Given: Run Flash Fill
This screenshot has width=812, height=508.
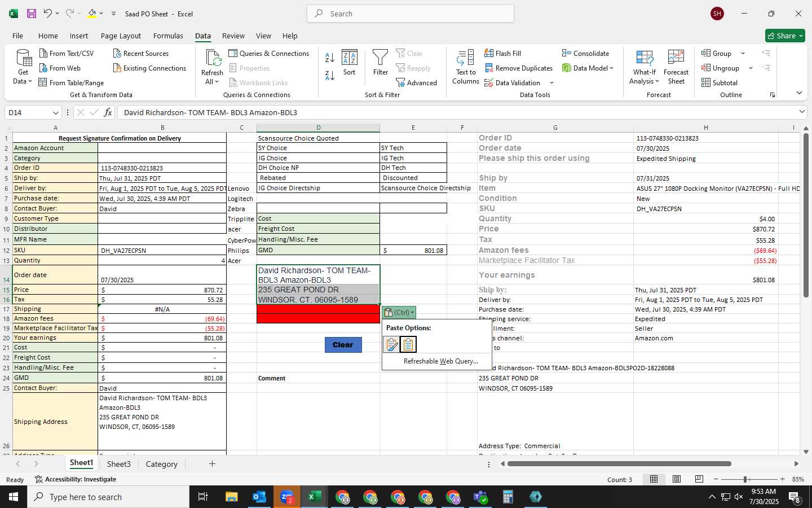Looking at the screenshot, I should pos(502,53).
